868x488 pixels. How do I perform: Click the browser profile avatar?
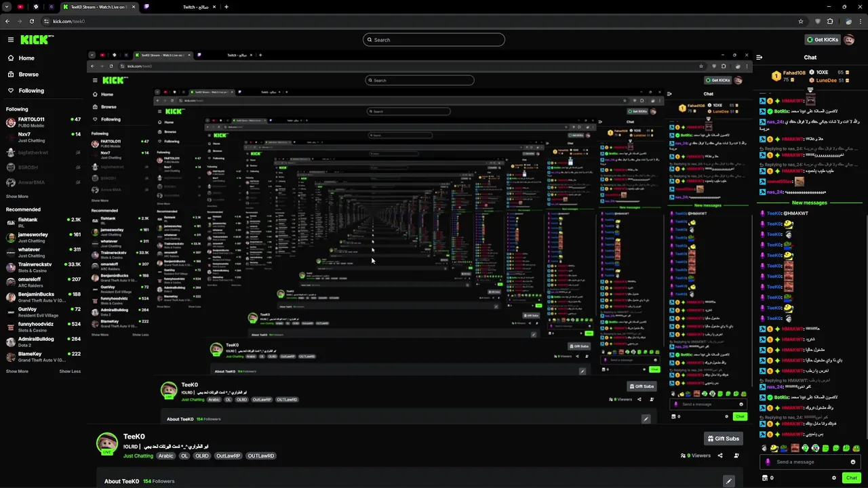[848, 21]
